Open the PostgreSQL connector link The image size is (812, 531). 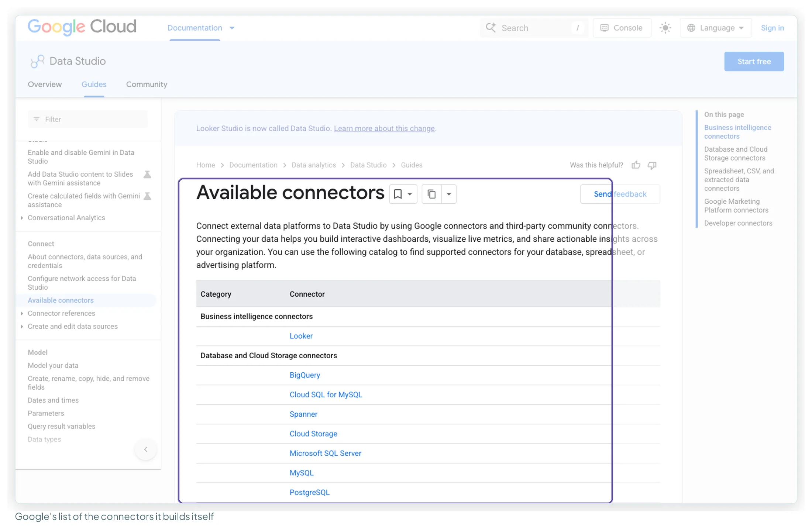point(309,493)
